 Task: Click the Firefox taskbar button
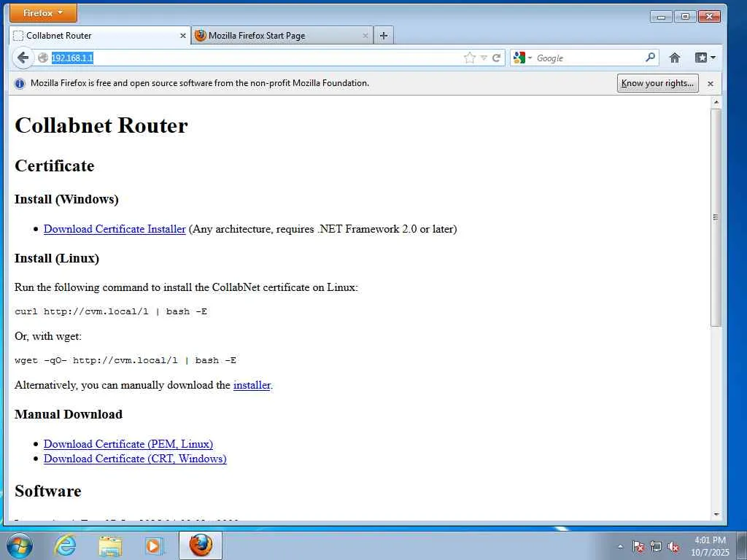tap(201, 545)
